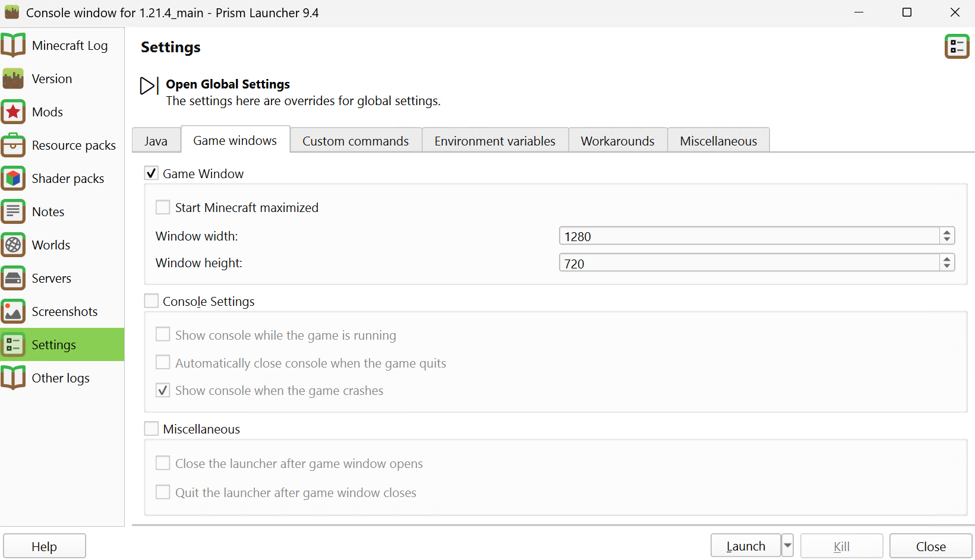Toggle Show console when the game crashes
Screen dimensions: 975x560
[x=163, y=390]
